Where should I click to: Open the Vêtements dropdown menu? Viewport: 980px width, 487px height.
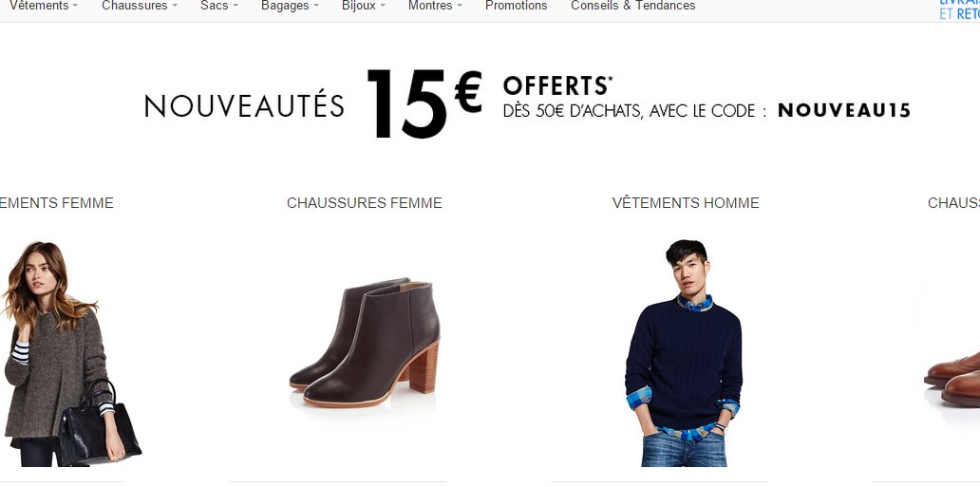43,6
